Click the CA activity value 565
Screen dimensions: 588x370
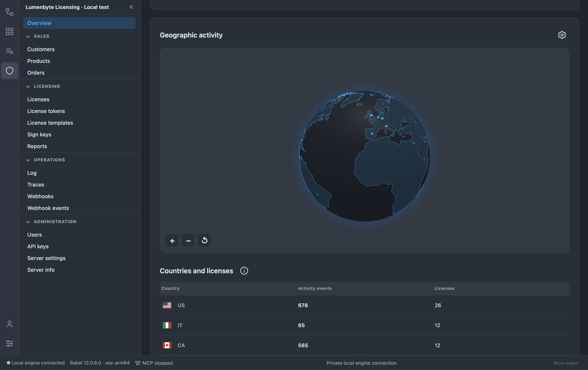[x=303, y=345]
